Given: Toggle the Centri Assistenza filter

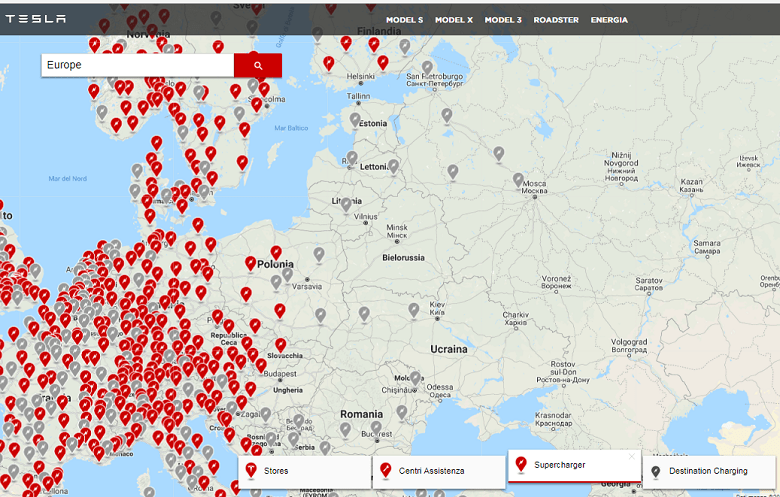Looking at the screenshot, I should click(x=439, y=471).
